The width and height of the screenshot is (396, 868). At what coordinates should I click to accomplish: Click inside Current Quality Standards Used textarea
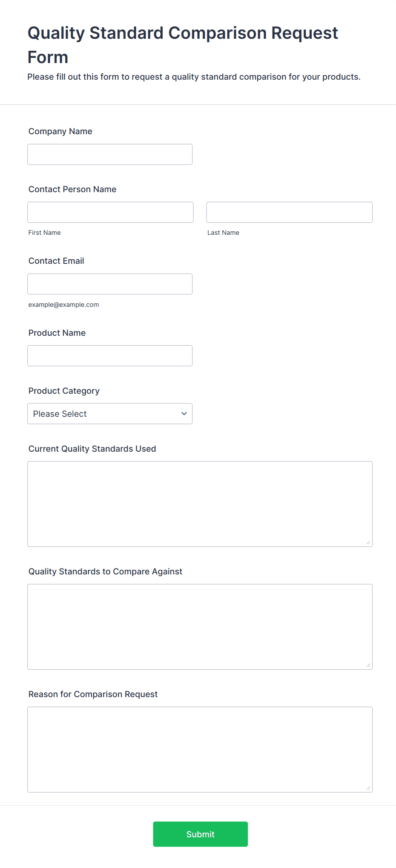(x=200, y=504)
